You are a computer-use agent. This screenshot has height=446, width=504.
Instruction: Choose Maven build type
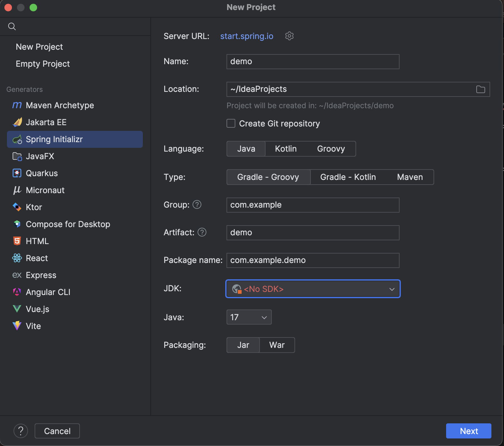coord(410,177)
